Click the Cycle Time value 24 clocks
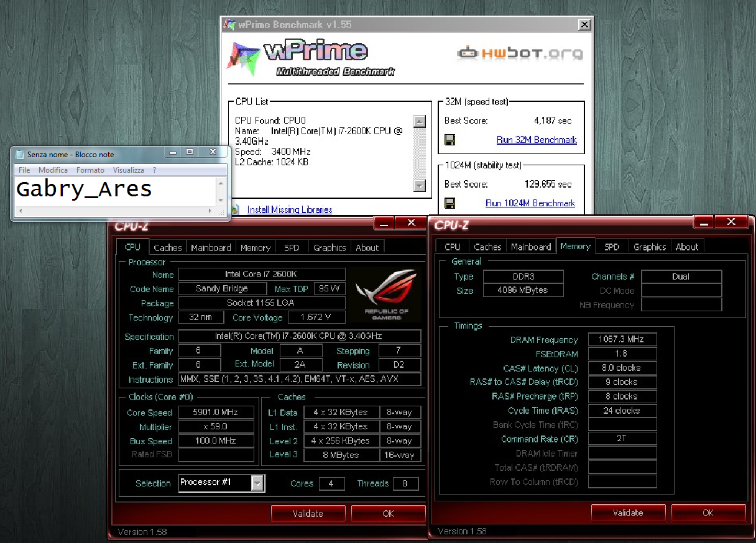Image resolution: width=756 pixels, height=543 pixels. pyautogui.click(x=622, y=411)
